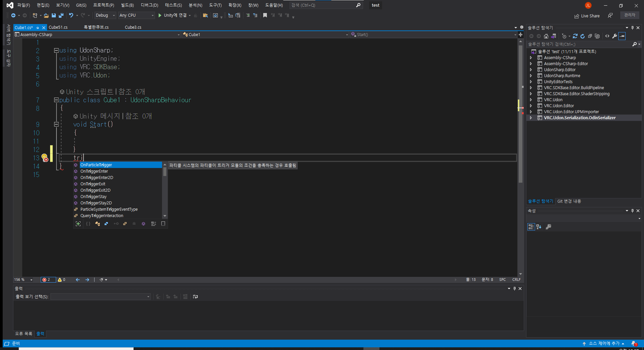Click the Live Share button
The height and width of the screenshot is (350, 644).
coord(587,16)
